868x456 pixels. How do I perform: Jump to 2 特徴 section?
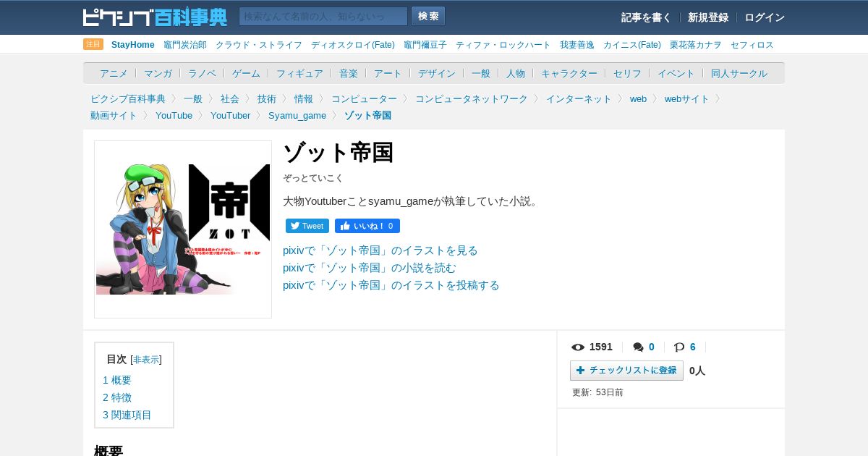click(x=117, y=397)
